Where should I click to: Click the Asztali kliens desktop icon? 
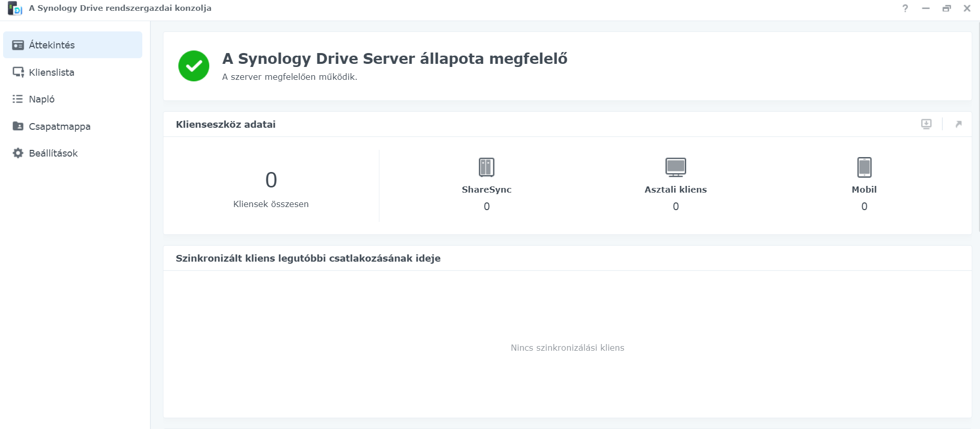676,167
